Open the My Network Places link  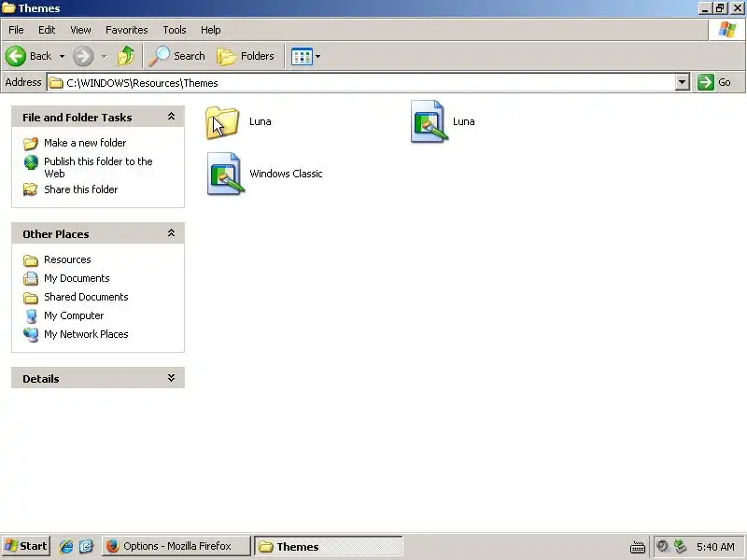[x=86, y=334]
